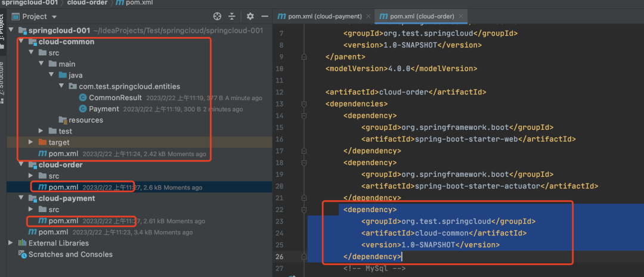
Task: Click the target folder icon
Action: pos(42,142)
